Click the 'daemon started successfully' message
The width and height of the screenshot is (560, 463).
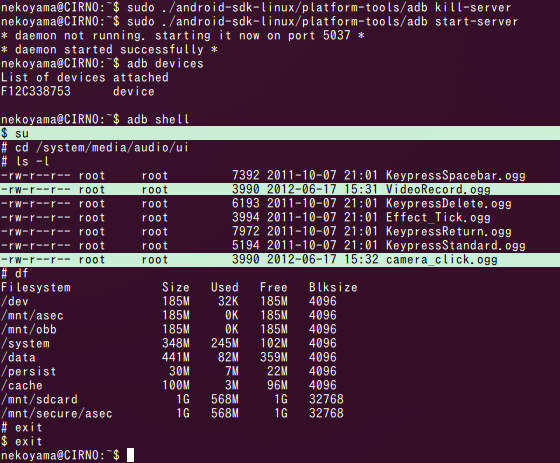[109, 50]
